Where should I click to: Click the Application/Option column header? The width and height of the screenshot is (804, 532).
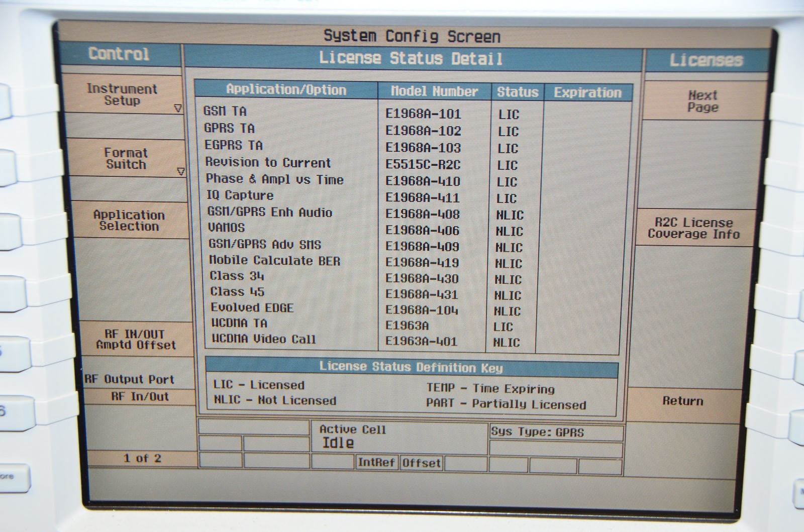[286, 90]
